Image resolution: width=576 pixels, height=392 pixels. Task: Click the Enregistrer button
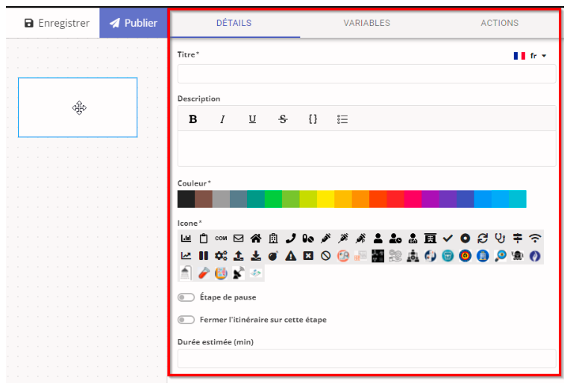click(x=57, y=23)
